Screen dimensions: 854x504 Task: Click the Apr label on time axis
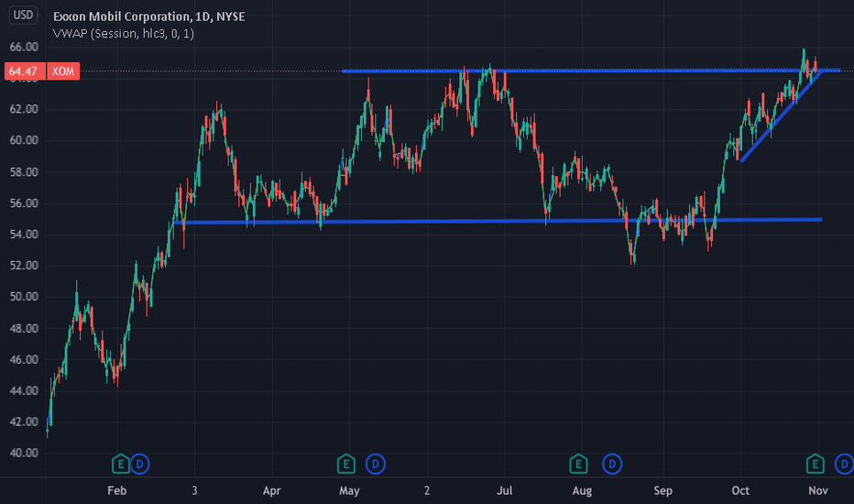[272, 490]
